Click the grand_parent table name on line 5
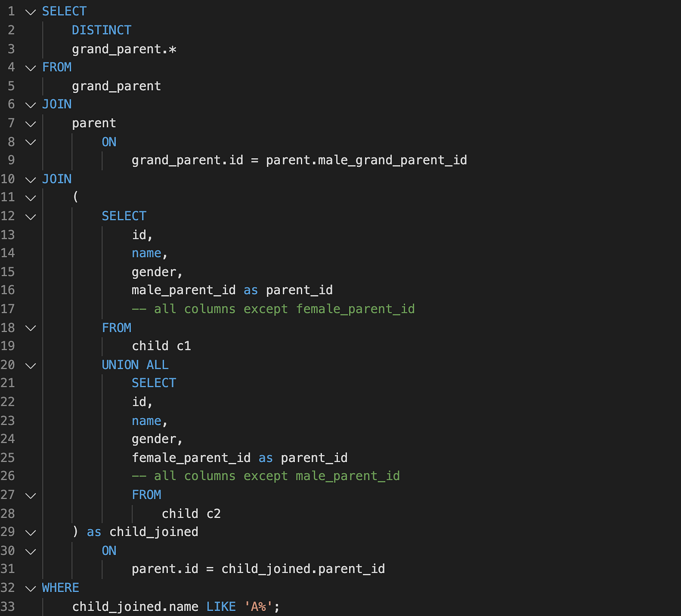 coord(116,86)
